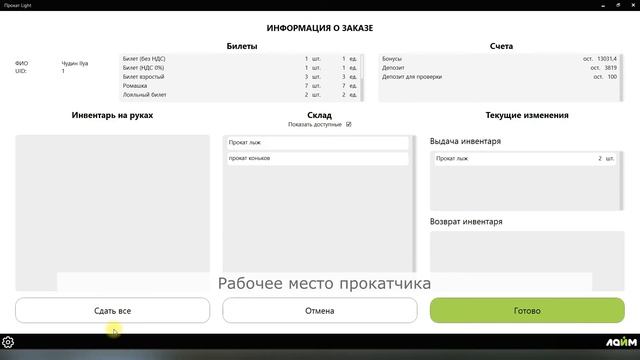The width and height of the screenshot is (640, 360).
Task: Select the Билет (без НДС) ticket row
Action: pos(240,59)
